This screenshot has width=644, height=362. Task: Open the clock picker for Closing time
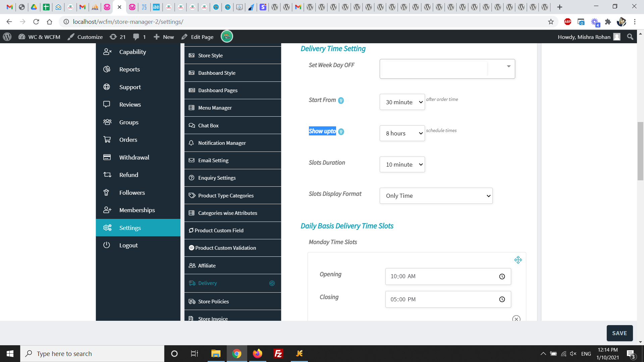(x=502, y=299)
